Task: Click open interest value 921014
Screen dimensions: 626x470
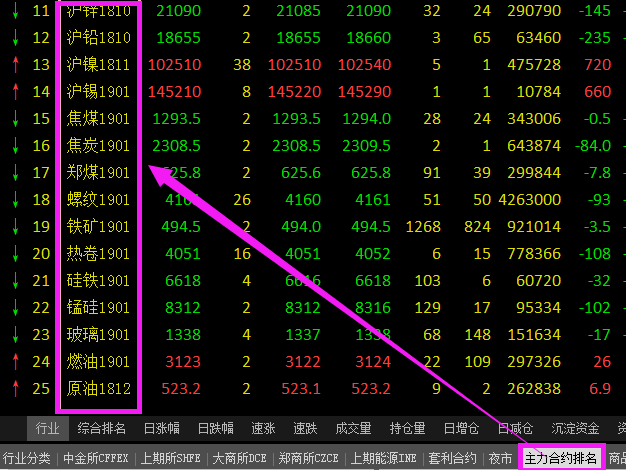Action: pos(534,226)
